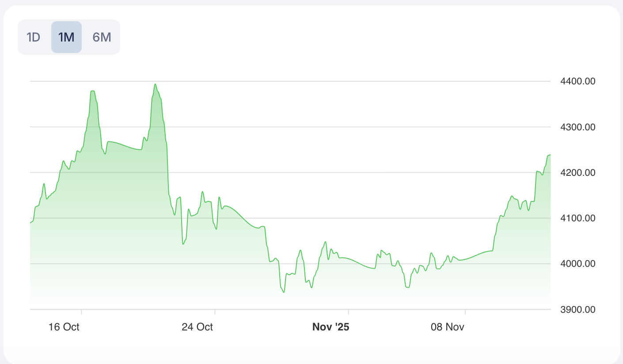Click the 4100.00 price axis label
The width and height of the screenshot is (623, 364).
(x=577, y=218)
